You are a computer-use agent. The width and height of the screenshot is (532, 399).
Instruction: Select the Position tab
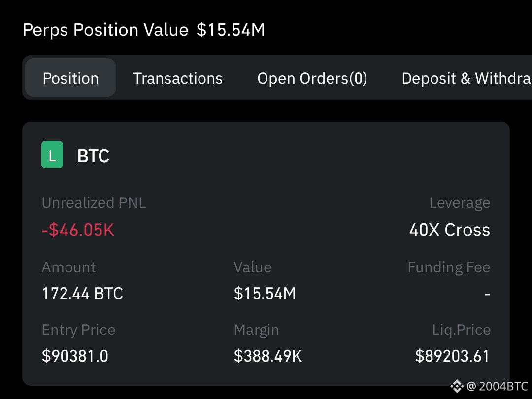pos(70,78)
